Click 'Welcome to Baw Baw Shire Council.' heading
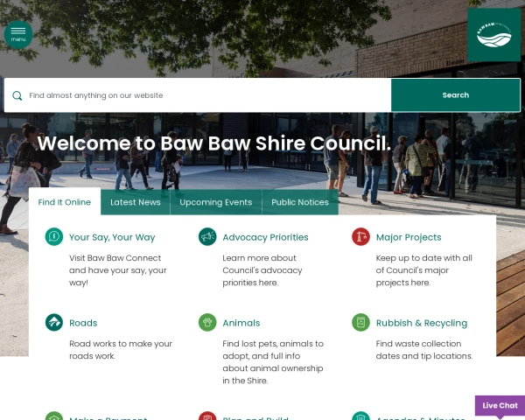525x420 pixels. click(x=214, y=143)
